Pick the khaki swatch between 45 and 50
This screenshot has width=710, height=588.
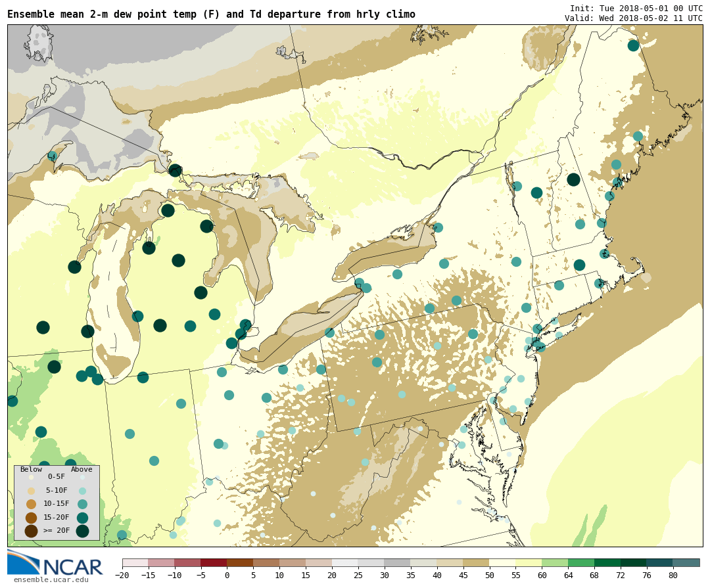(x=477, y=562)
